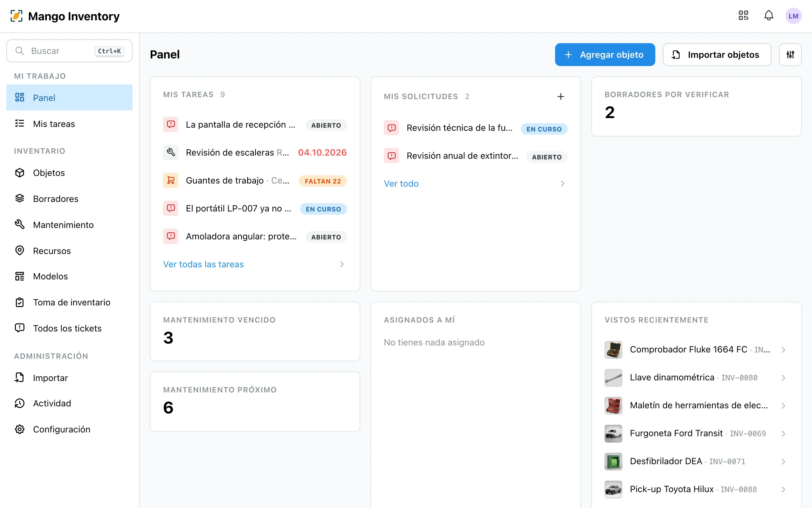Open Ver todo link in Mis solicitudes

401,184
